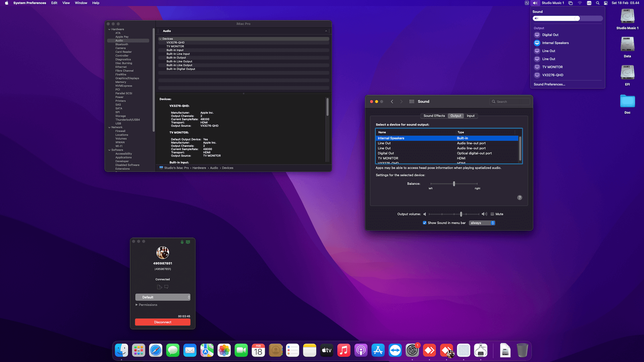Open the Help menu in menu bar
The image size is (644, 362).
[x=96, y=3]
